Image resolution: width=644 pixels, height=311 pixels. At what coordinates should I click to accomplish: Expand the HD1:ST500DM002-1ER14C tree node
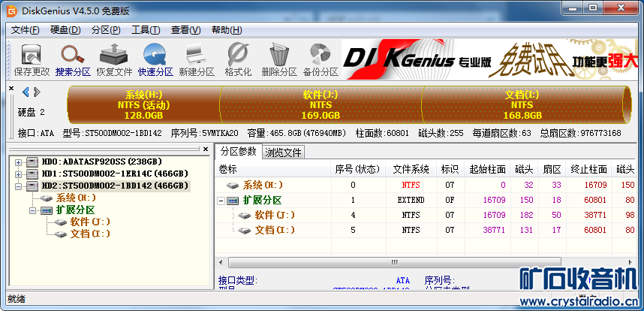(x=18, y=174)
